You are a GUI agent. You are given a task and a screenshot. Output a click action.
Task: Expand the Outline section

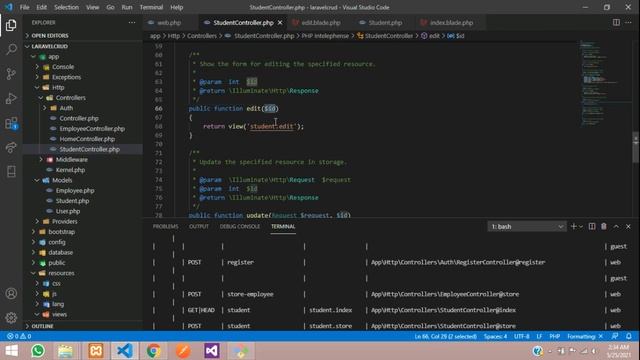[42, 326]
